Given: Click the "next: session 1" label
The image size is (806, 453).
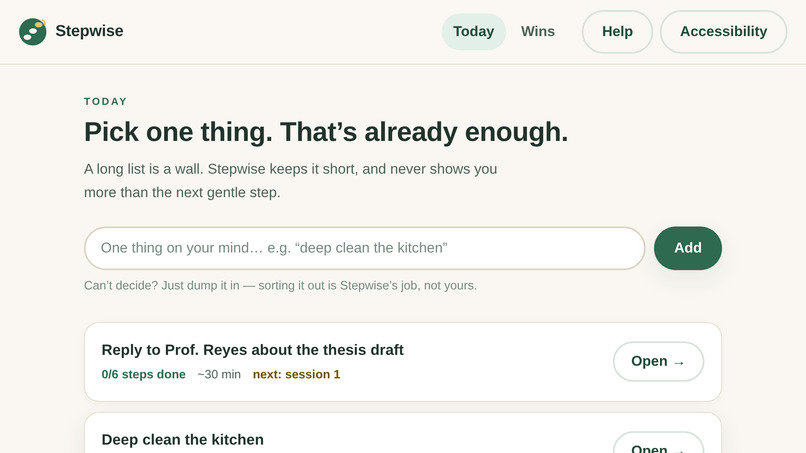Looking at the screenshot, I should coord(296,374).
